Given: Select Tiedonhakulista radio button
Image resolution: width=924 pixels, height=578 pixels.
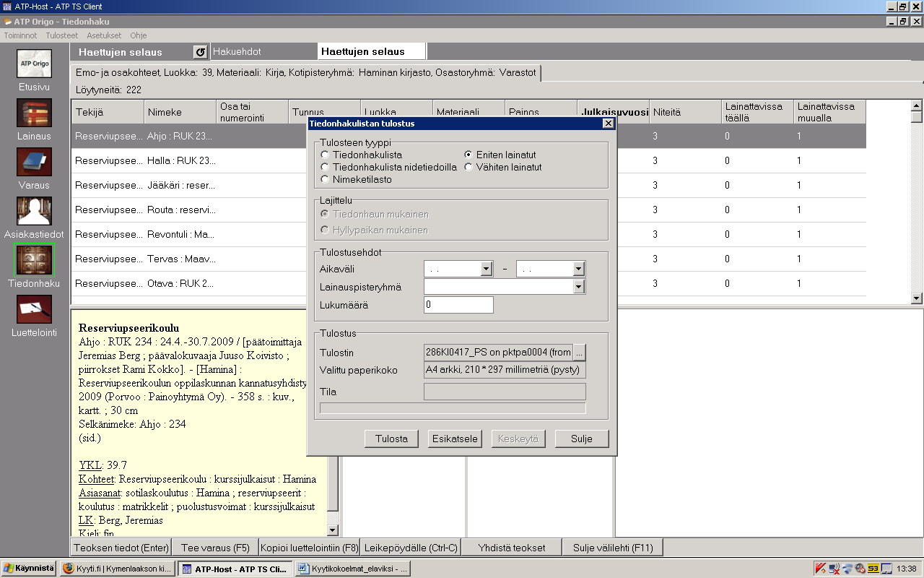Looking at the screenshot, I should (325, 155).
